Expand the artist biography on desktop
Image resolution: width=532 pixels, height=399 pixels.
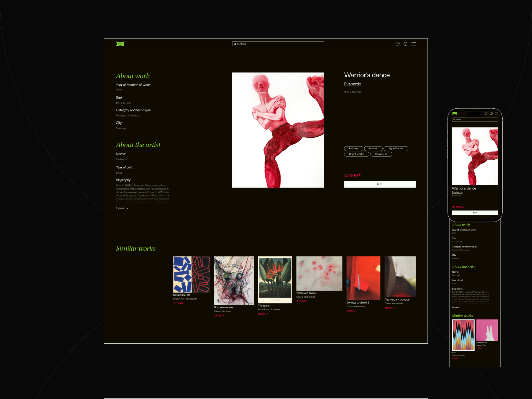click(x=122, y=208)
